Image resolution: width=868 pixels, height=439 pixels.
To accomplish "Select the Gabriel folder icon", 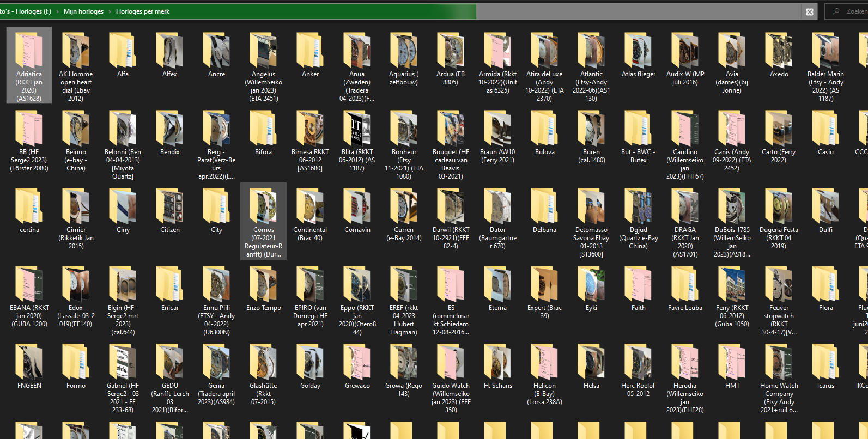I will tap(123, 362).
